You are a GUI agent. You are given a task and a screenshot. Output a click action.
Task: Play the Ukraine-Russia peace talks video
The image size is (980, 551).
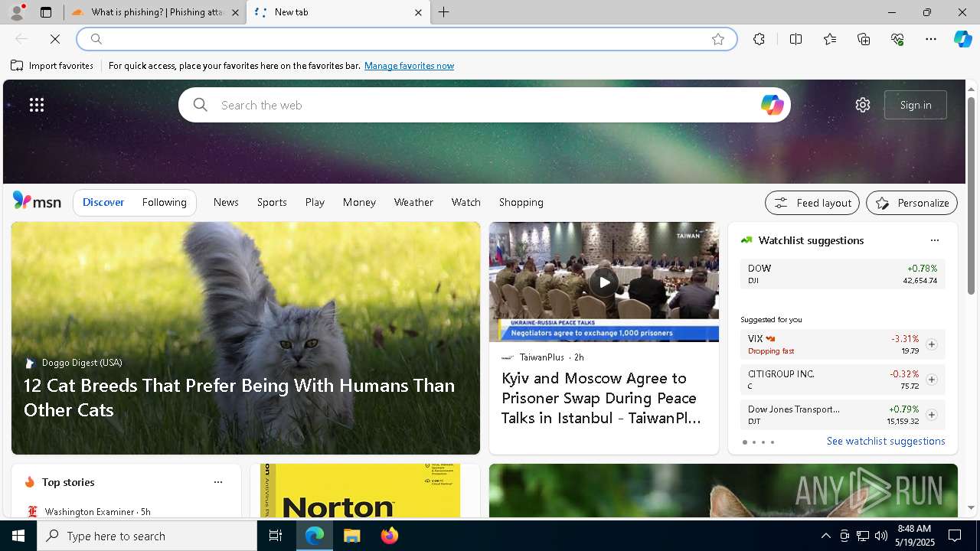[x=604, y=282]
